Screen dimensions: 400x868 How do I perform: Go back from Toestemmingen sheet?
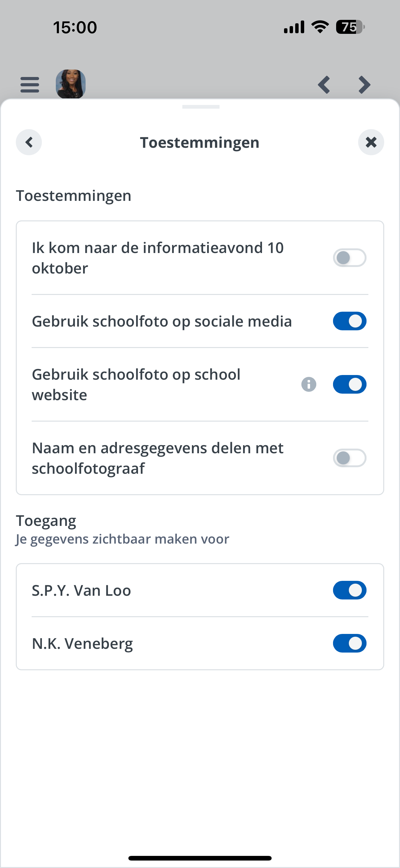coord(29,142)
